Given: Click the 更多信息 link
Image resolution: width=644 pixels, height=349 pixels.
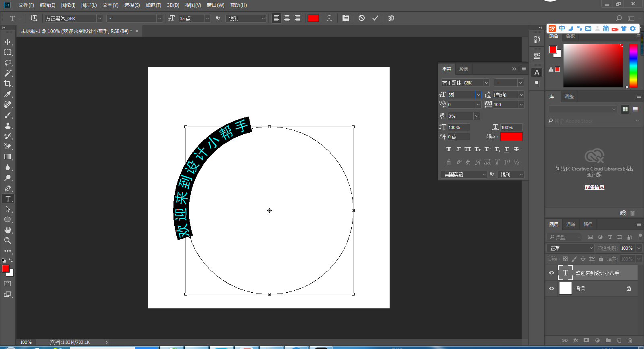Looking at the screenshot, I should click(x=594, y=187).
